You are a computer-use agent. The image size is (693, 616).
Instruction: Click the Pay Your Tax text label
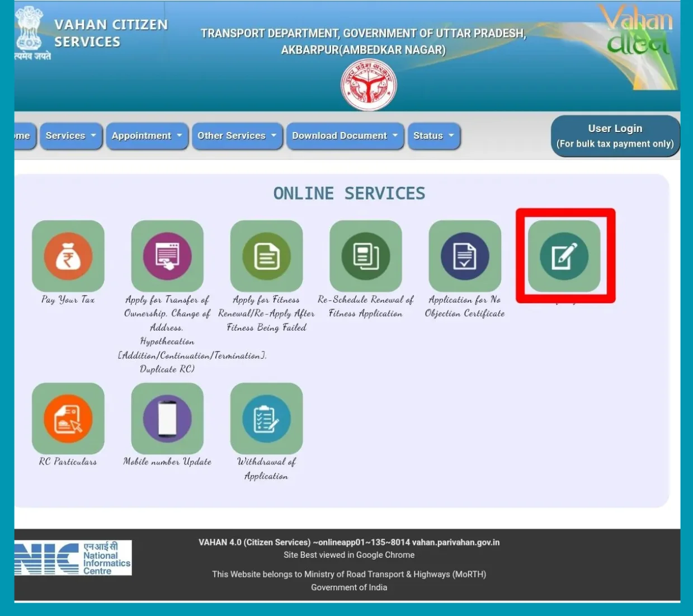(68, 300)
